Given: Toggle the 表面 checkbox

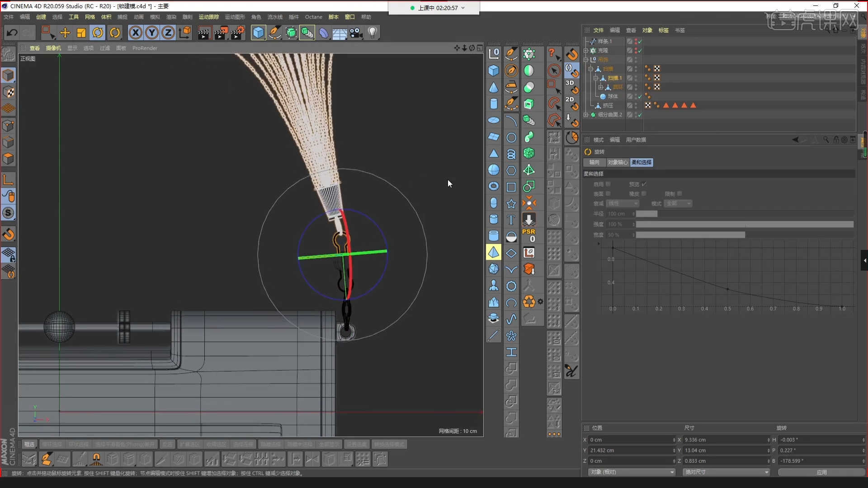Looking at the screenshot, I should [x=608, y=193].
